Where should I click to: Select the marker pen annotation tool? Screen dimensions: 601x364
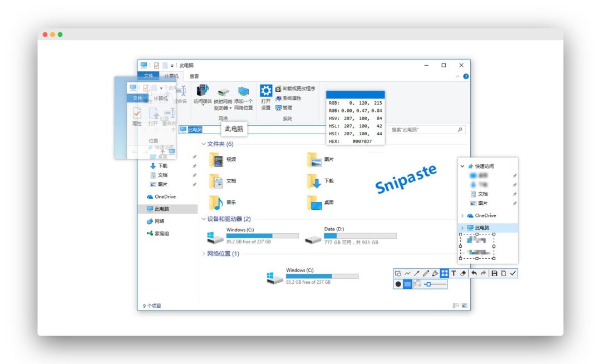pyautogui.click(x=435, y=273)
